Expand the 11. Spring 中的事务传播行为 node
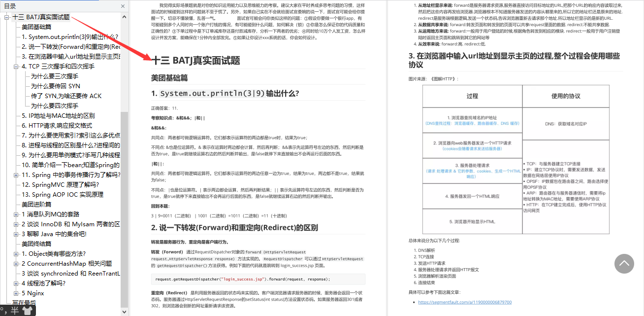This screenshot has height=316, width=644. pos(16,175)
